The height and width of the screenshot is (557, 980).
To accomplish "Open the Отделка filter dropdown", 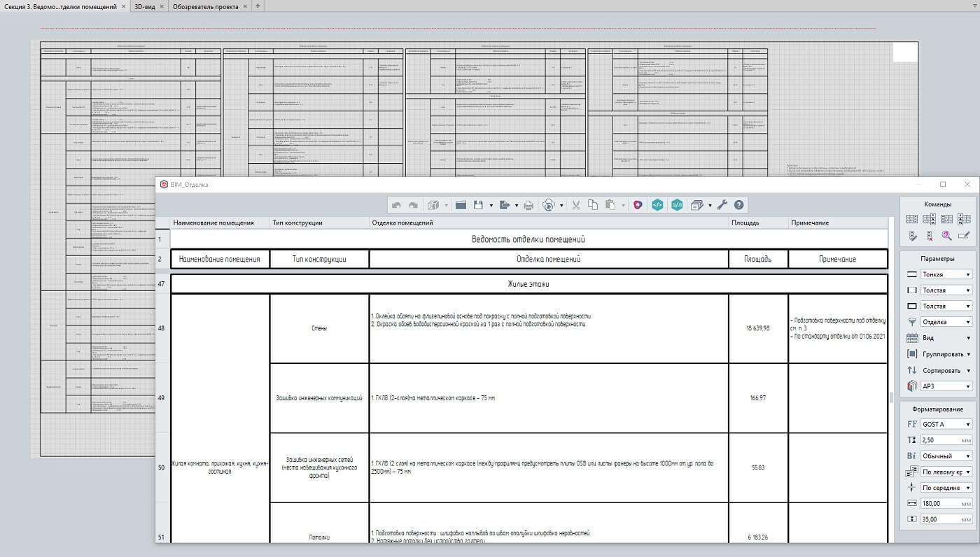I will tap(946, 322).
